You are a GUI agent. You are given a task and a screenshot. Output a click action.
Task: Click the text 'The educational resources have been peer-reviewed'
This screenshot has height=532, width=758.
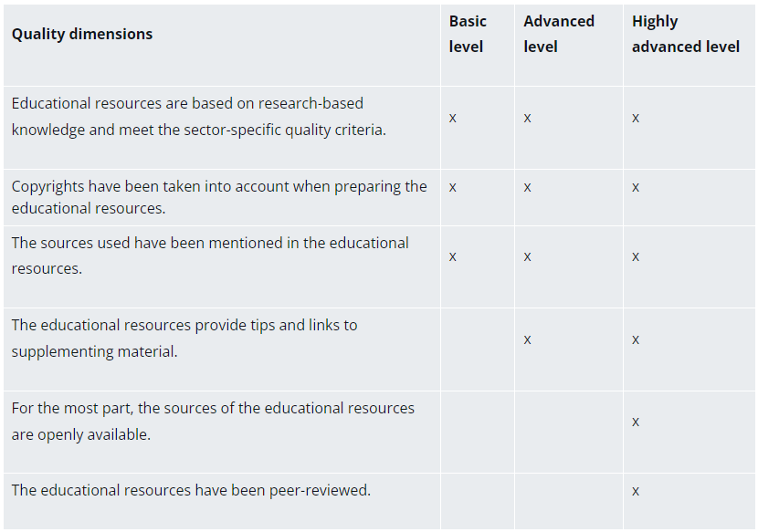coord(191,491)
